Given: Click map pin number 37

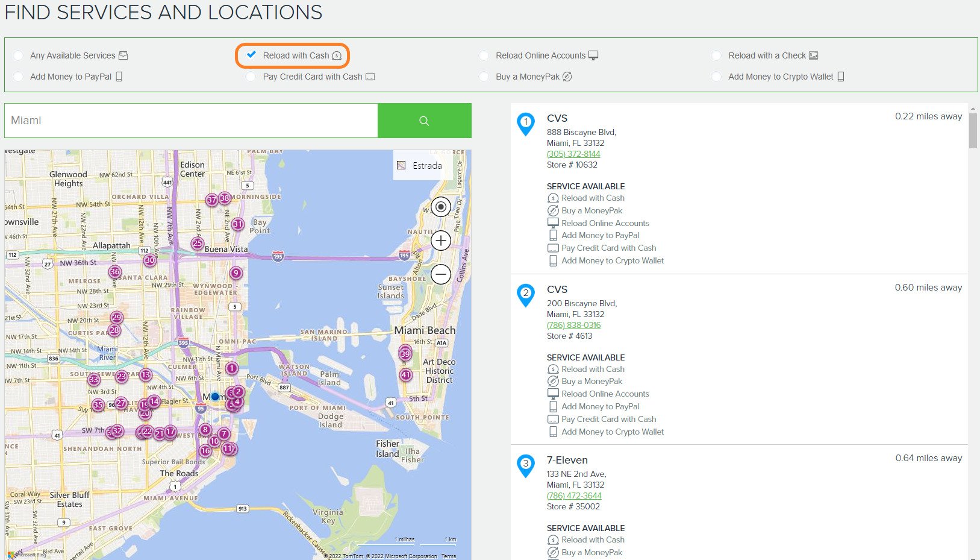Looking at the screenshot, I should (x=212, y=200).
